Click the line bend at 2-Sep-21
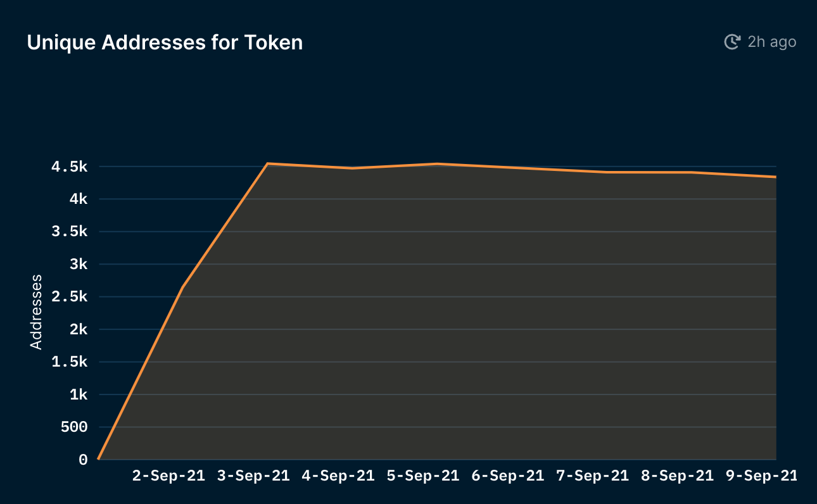 183,287
